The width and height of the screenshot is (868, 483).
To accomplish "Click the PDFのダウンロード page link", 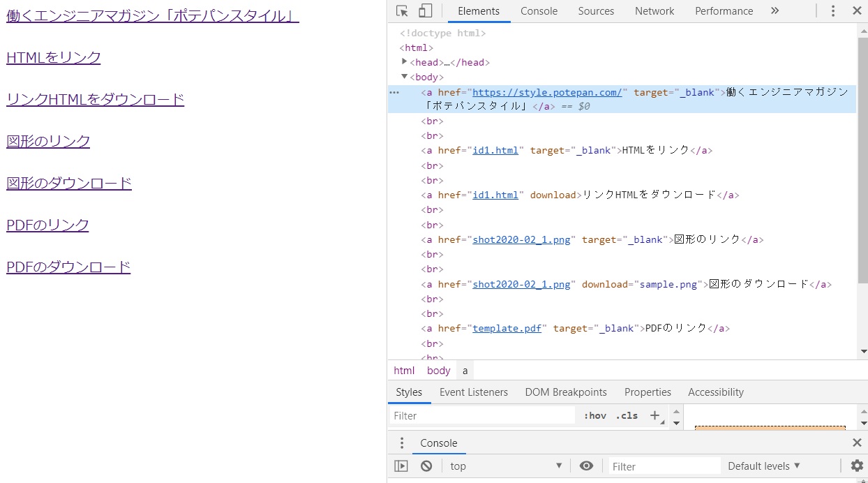I will coord(68,267).
